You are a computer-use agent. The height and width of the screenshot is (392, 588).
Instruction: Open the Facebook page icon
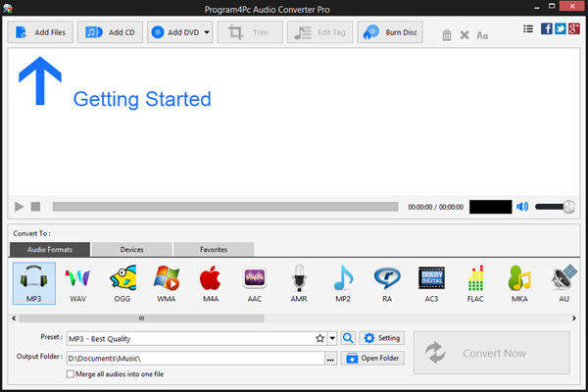tap(547, 28)
